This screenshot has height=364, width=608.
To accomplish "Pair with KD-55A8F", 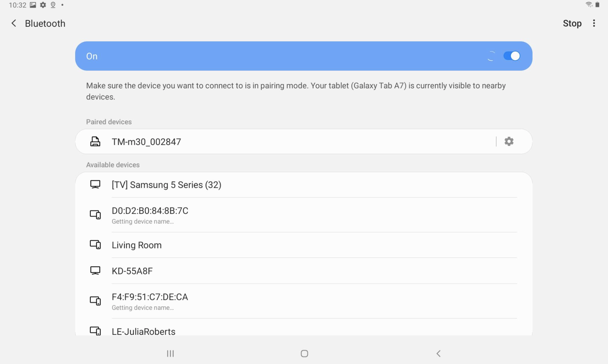I will pos(304,271).
